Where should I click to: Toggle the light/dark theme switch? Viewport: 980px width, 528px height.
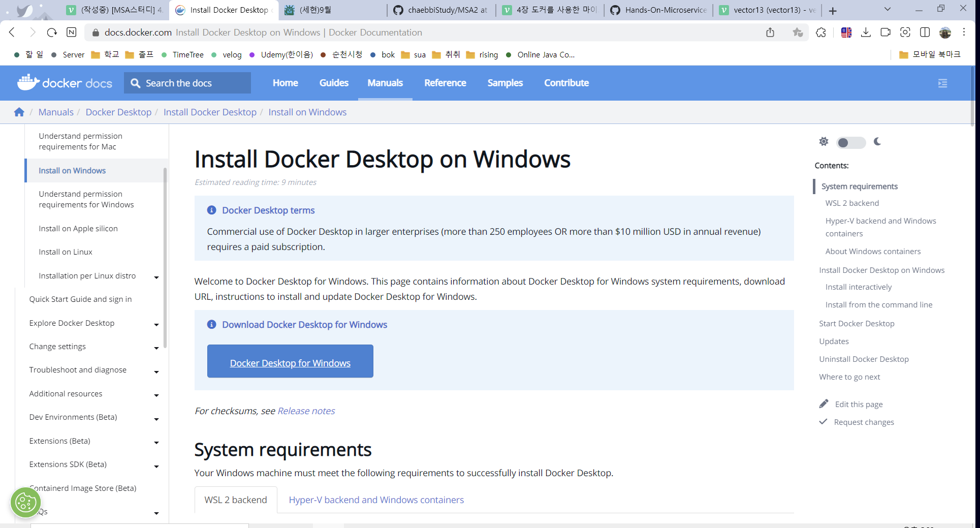[x=851, y=142]
